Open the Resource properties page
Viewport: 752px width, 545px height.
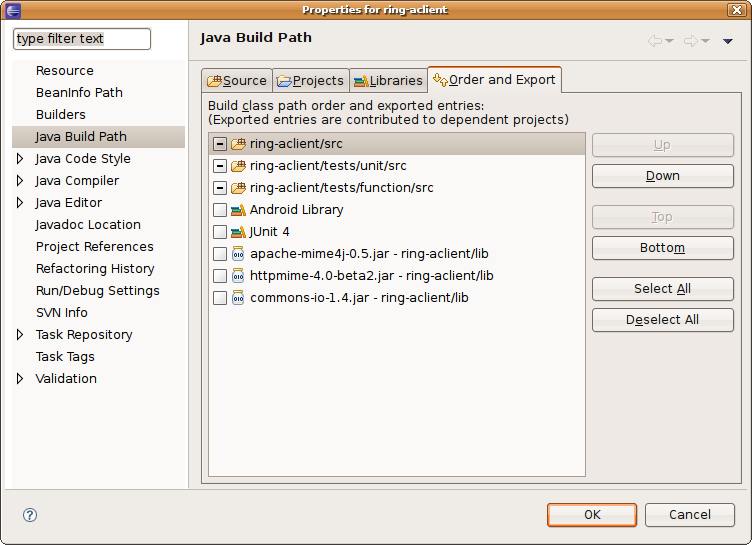[x=65, y=71]
